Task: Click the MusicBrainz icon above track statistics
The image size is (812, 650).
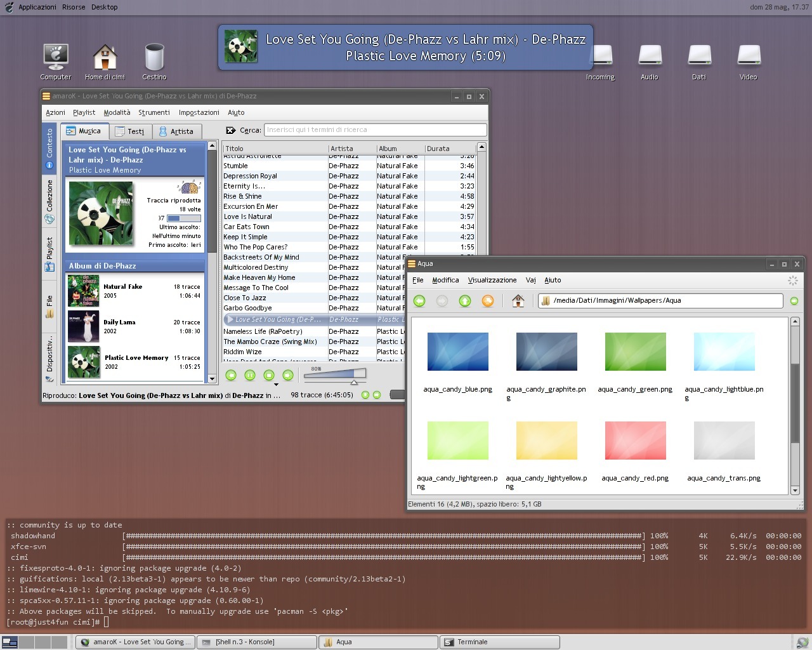Action: (x=189, y=187)
